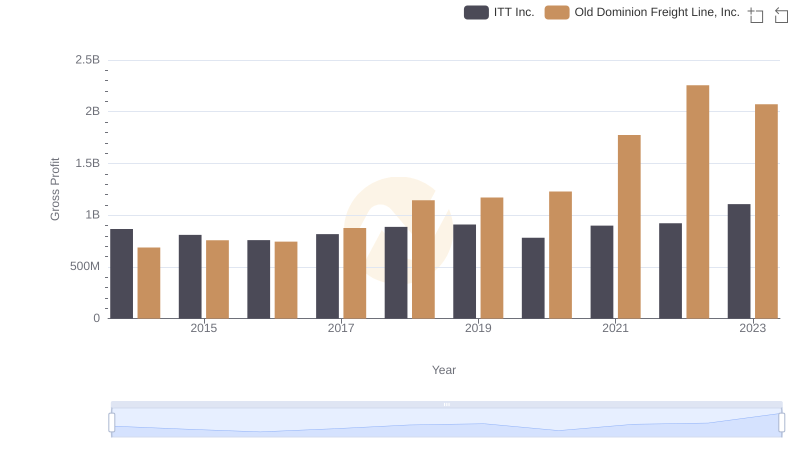This screenshot has width=800, height=461.
Task: Select the left data zoom slider handle
Action: 112,422
